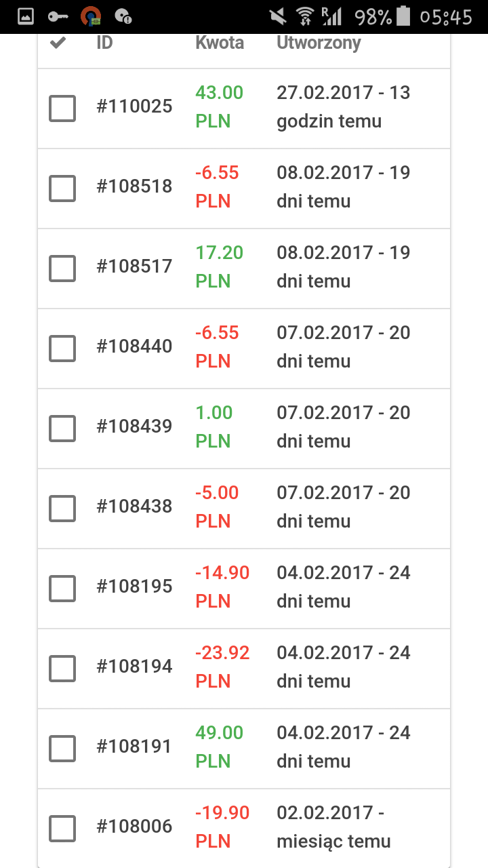
Task: Tap the -23.92 PLN amount
Action: pyautogui.click(x=222, y=667)
